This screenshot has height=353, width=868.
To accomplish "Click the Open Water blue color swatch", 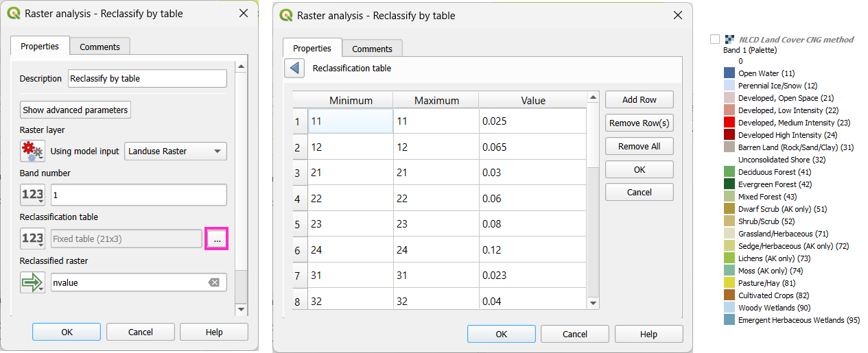I will coord(729,73).
